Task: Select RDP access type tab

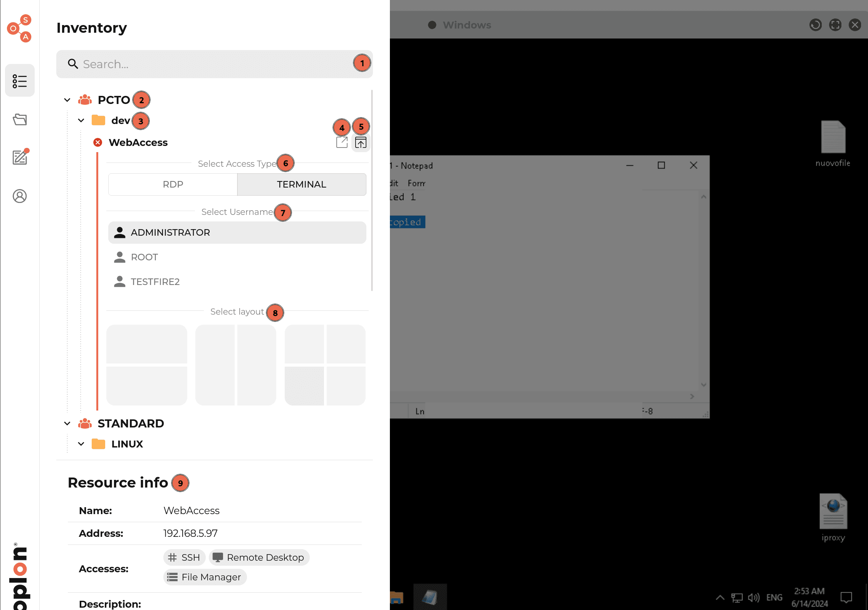Action: 173,184
